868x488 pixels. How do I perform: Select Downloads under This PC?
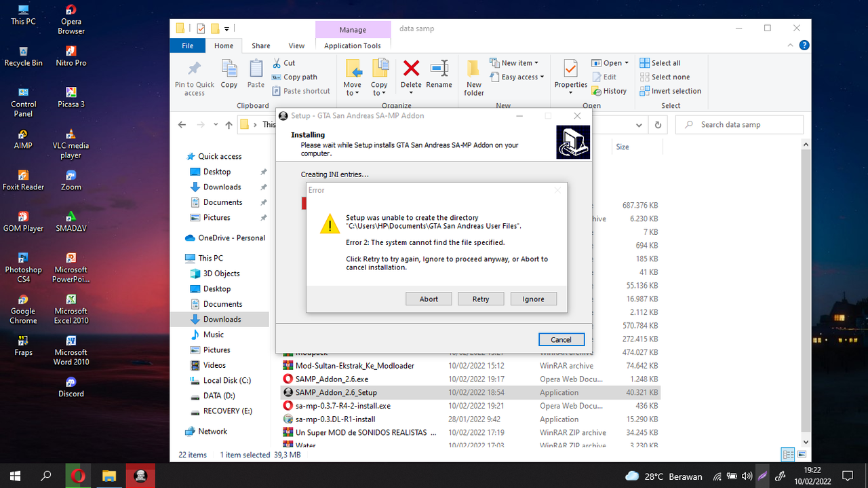point(222,319)
